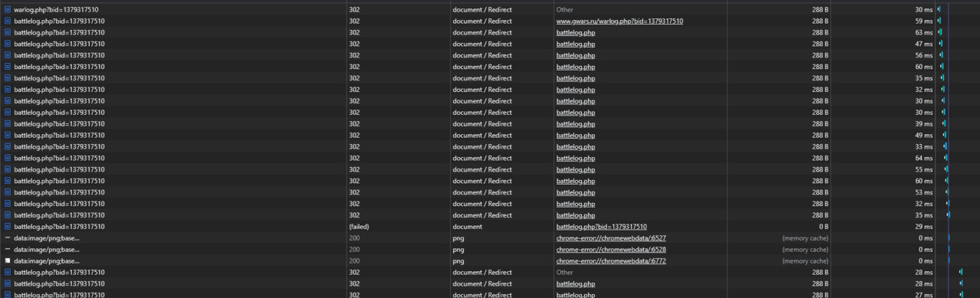Click the 302 status in the 55 ms row
The height and width of the screenshot is (298, 980).
tap(354, 169)
